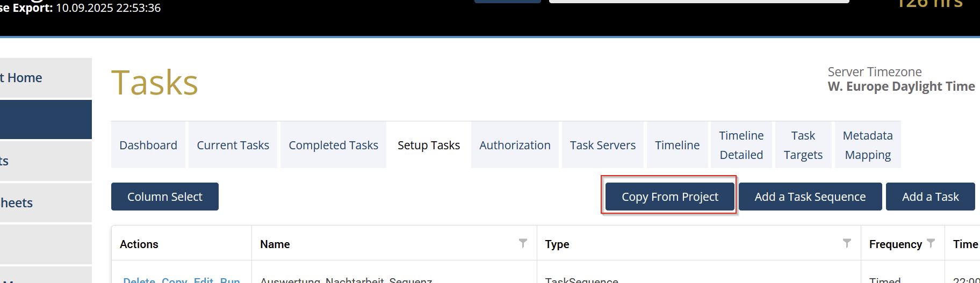Image resolution: width=980 pixels, height=283 pixels.
Task: Sort by the Name column header
Action: pos(275,244)
